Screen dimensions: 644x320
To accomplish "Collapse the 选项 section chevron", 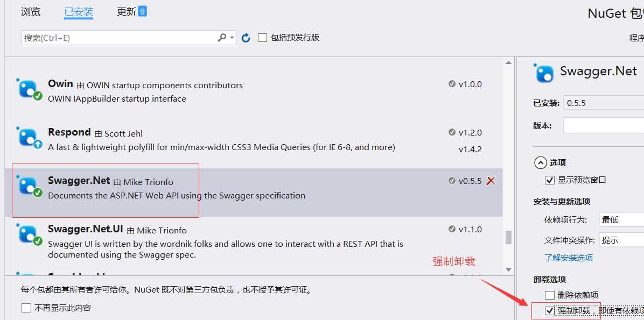I will 540,163.
